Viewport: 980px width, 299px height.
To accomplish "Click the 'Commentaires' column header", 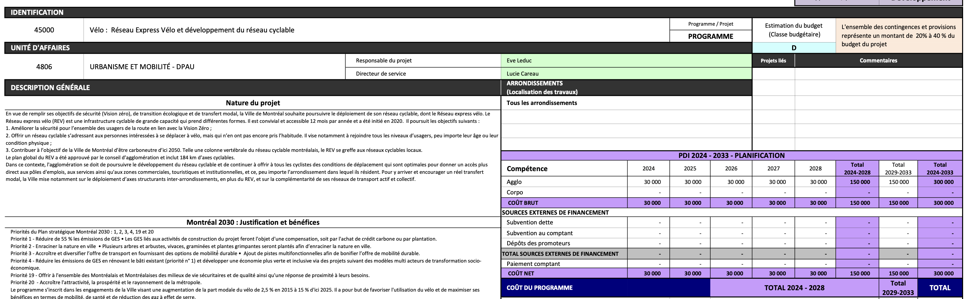I will [x=878, y=60].
